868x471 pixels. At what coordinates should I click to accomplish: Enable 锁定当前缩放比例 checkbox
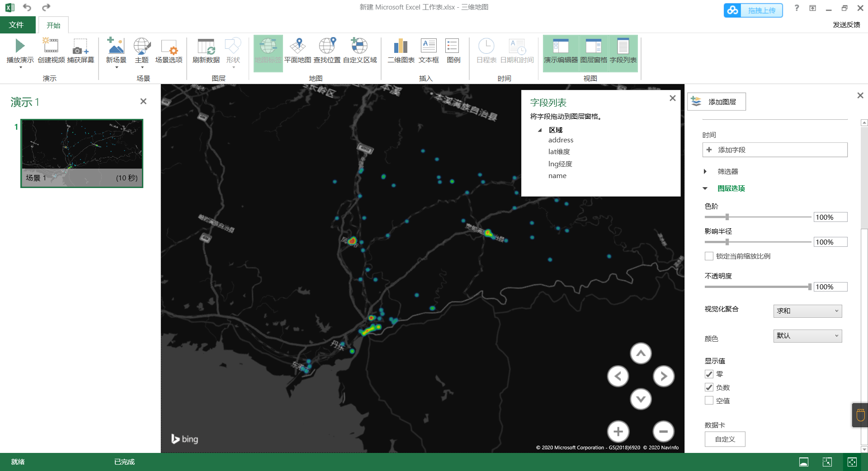coord(709,256)
